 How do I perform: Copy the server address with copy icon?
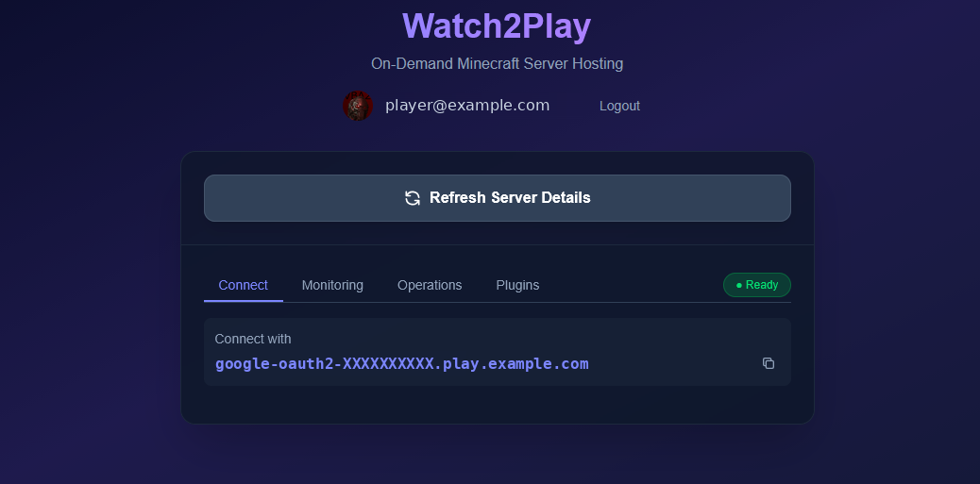click(x=769, y=363)
